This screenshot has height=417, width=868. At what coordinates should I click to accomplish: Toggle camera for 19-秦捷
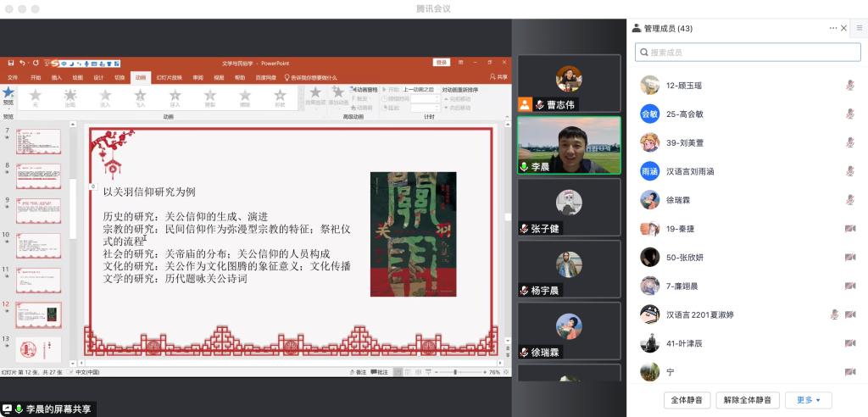pos(849,229)
